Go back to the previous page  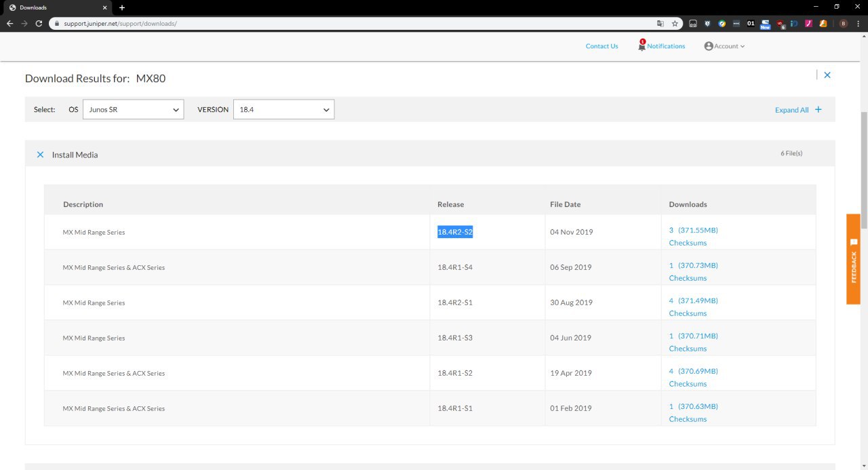(x=9, y=23)
